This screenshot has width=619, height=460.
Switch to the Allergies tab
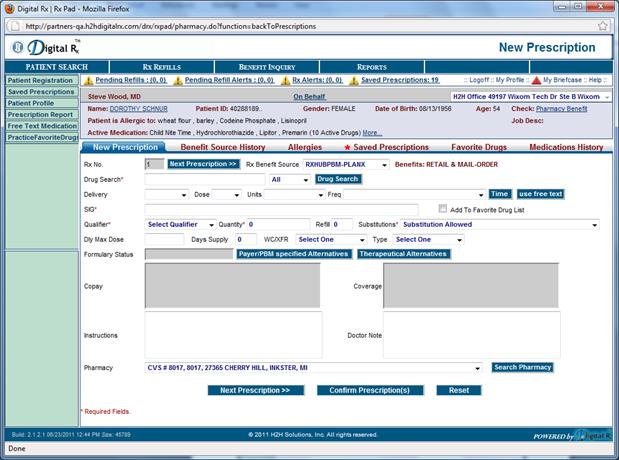point(305,148)
